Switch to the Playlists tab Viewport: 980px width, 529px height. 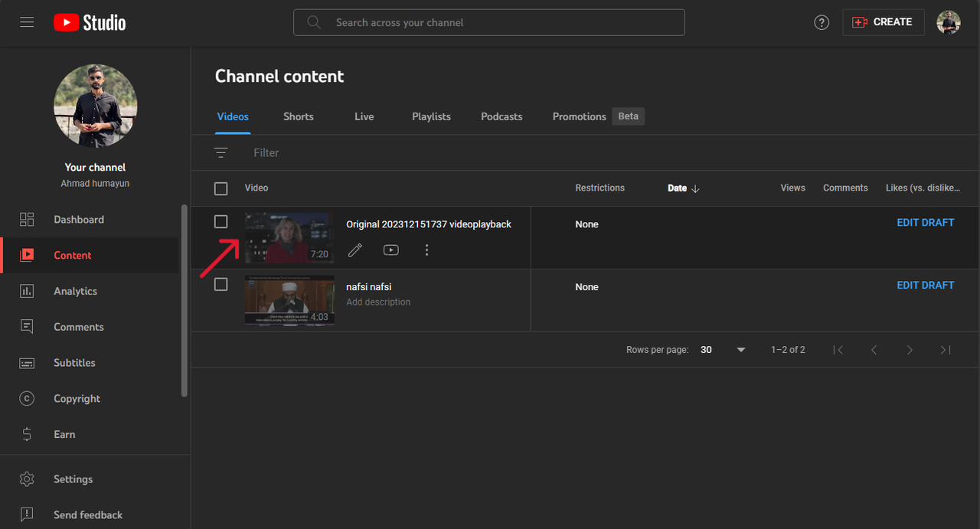pos(431,116)
